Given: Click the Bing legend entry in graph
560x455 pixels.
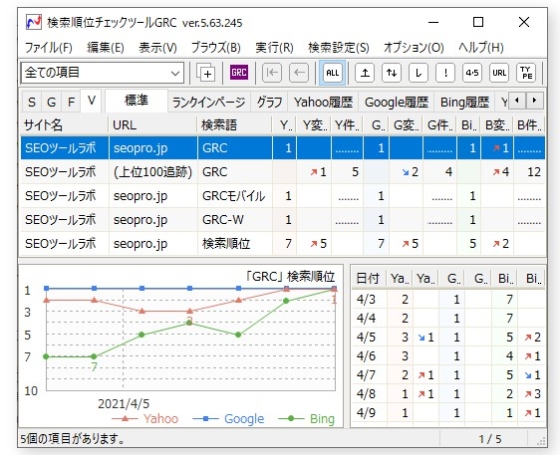Looking at the screenshot, I should (306, 419).
